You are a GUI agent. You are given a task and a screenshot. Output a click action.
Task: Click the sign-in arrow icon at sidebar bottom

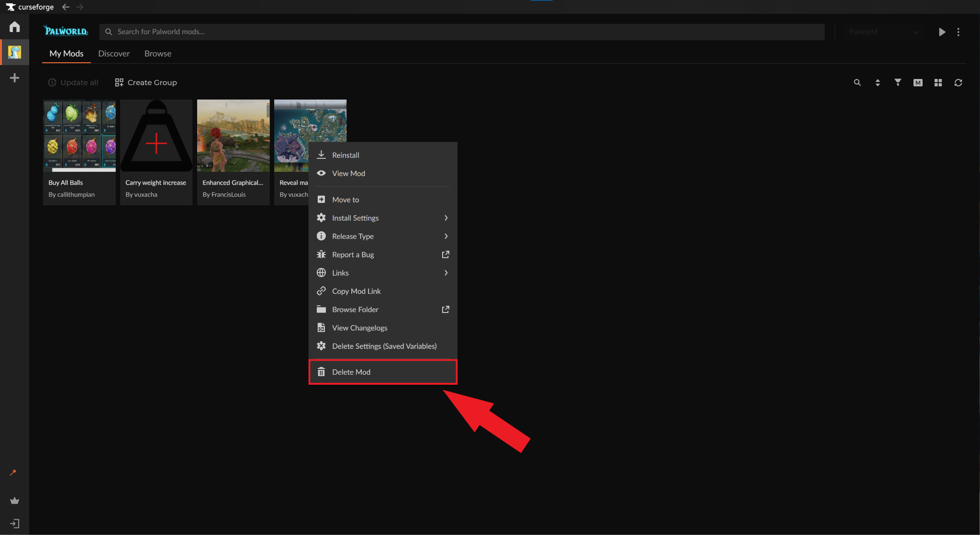[14, 524]
